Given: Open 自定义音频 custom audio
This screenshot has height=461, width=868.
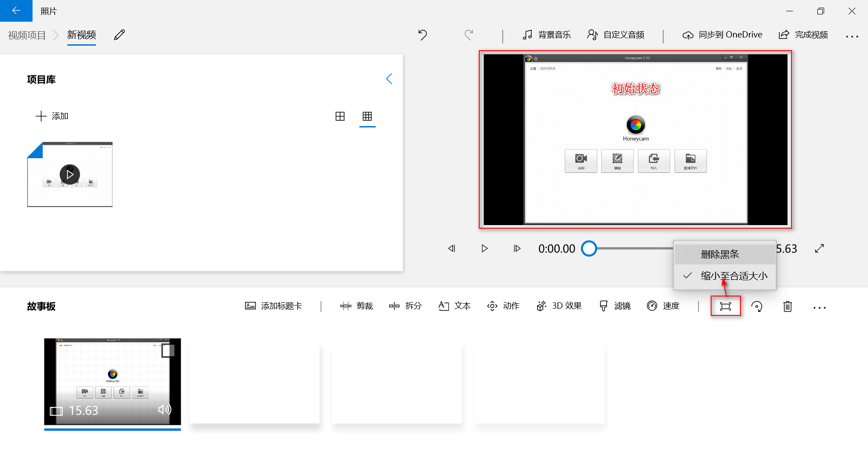Looking at the screenshot, I should coord(616,35).
